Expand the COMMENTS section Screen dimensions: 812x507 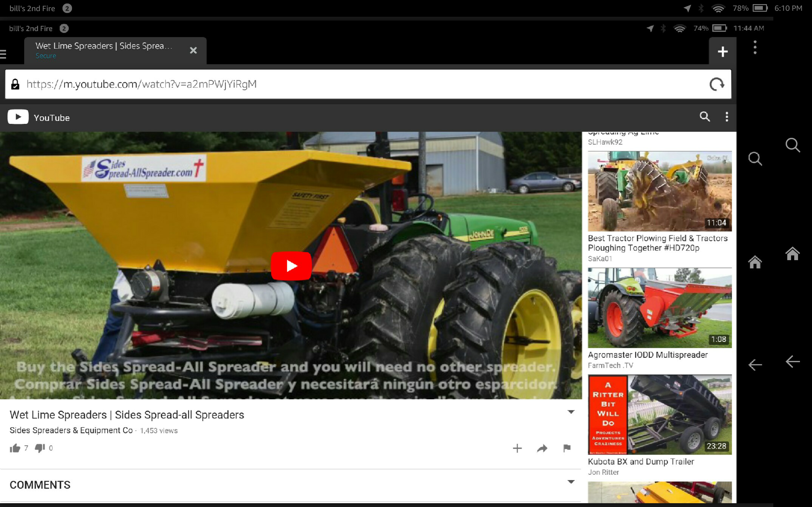point(571,482)
